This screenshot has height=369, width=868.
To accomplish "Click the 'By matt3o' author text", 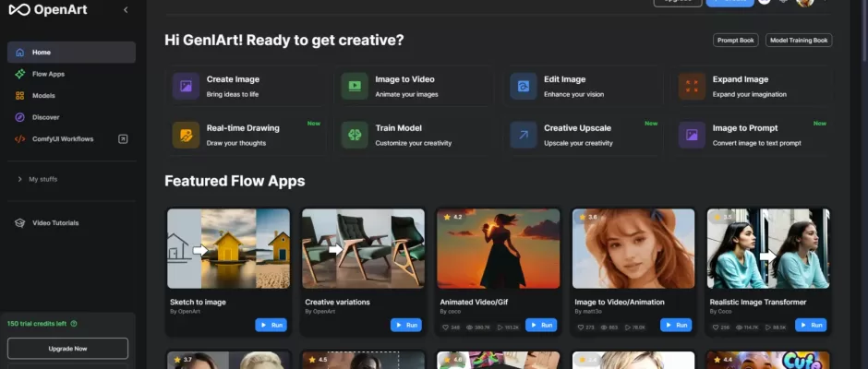I will coord(588,312).
